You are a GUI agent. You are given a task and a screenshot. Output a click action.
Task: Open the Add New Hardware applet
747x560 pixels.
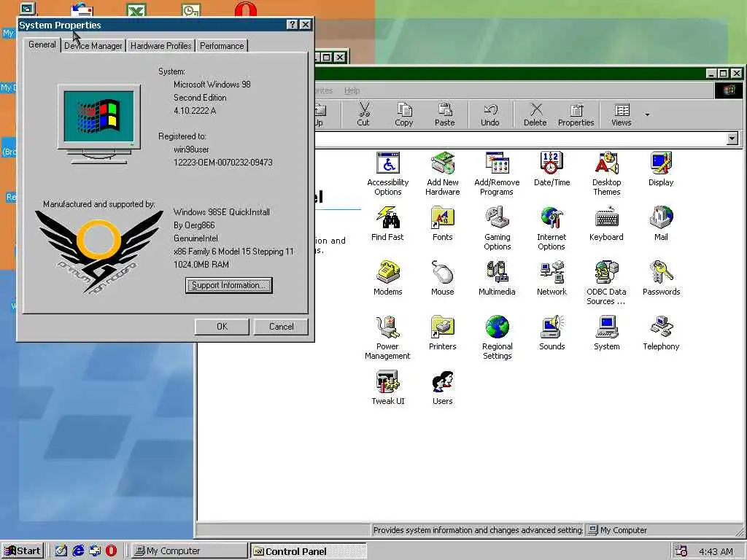[443, 174]
